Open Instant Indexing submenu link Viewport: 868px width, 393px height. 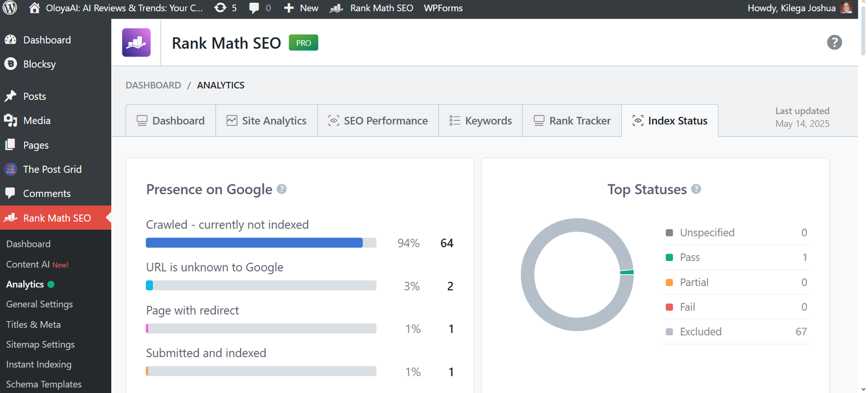click(39, 365)
